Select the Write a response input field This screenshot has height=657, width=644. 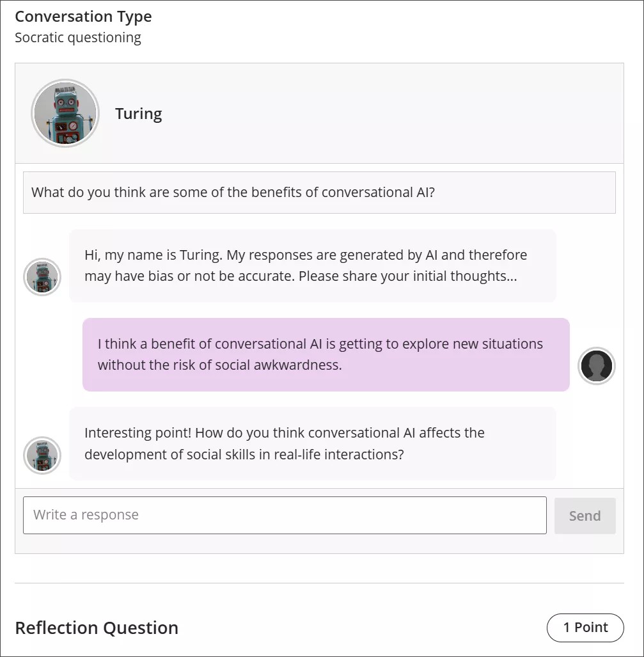pos(285,515)
